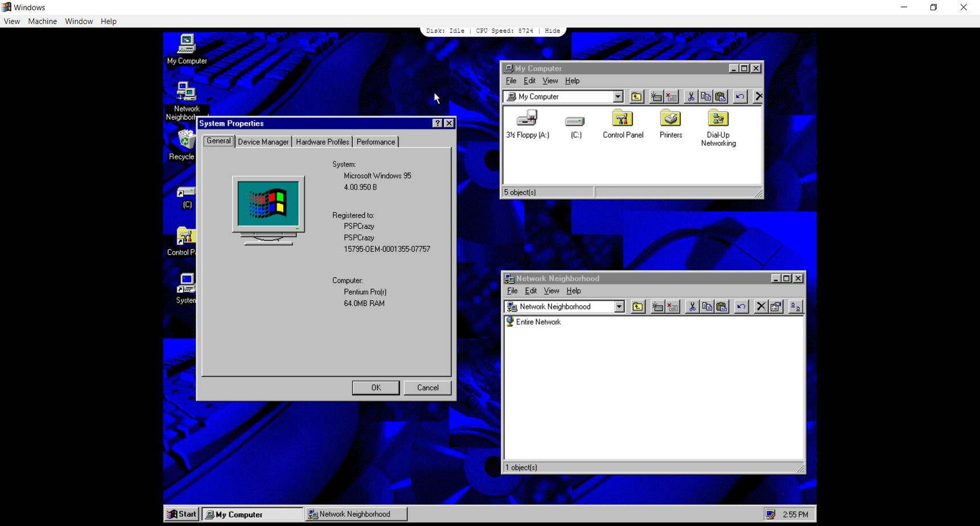Click Properties icon in Network Neighborhood toolbar
The width and height of the screenshot is (980, 526).
tap(775, 307)
